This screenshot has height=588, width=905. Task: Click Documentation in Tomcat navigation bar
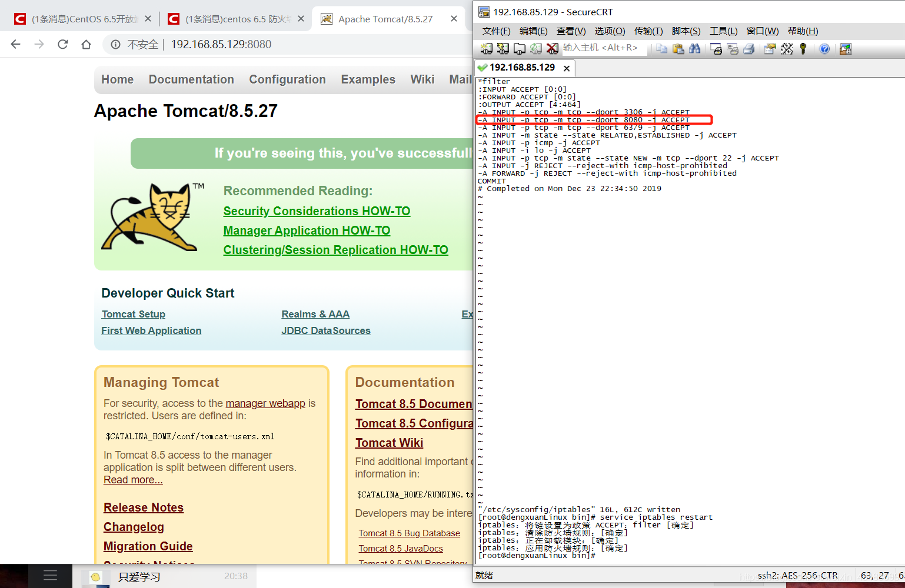191,79
